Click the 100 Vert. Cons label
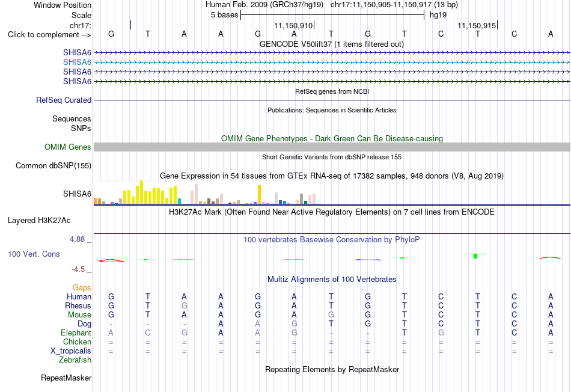This screenshot has height=392, width=571. point(34,254)
